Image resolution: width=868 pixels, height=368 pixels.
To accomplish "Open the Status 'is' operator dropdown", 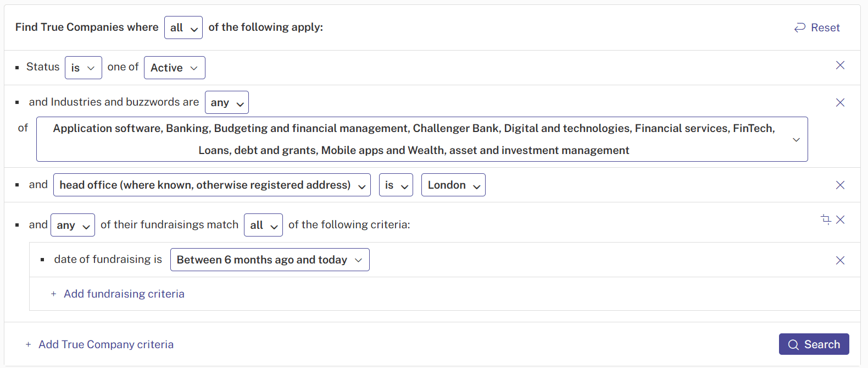I will (84, 68).
